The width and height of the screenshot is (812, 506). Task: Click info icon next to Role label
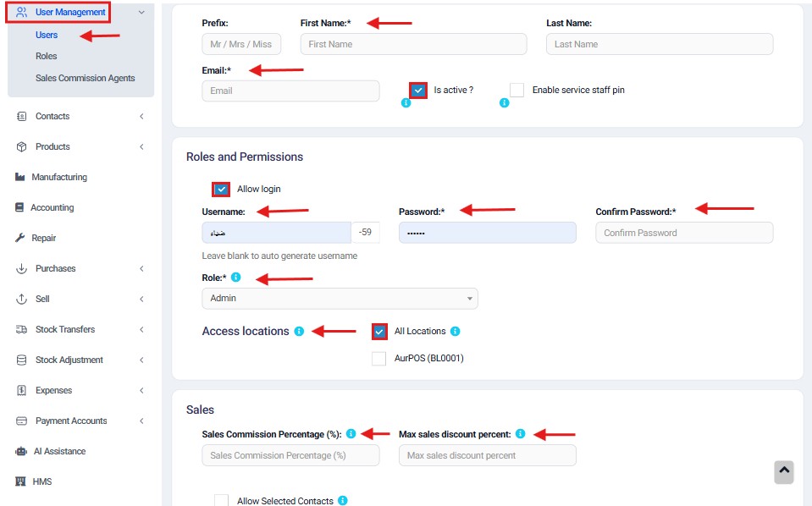236,278
